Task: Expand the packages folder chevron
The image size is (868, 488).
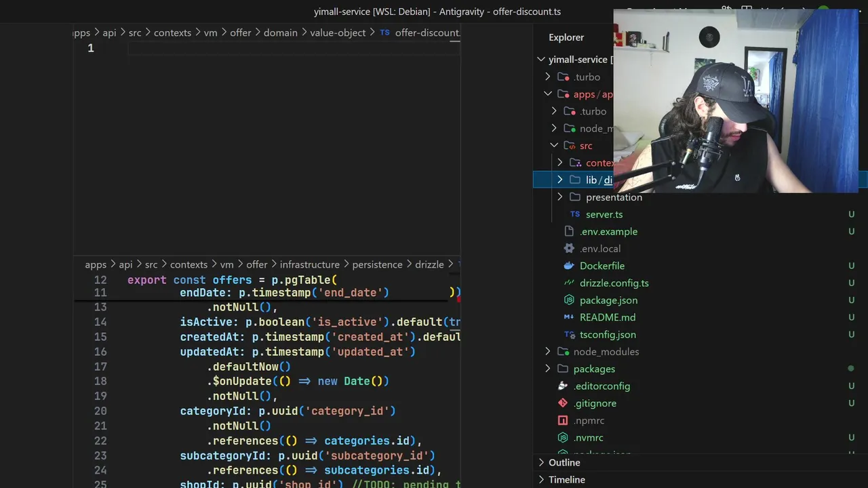Action: coord(548,369)
